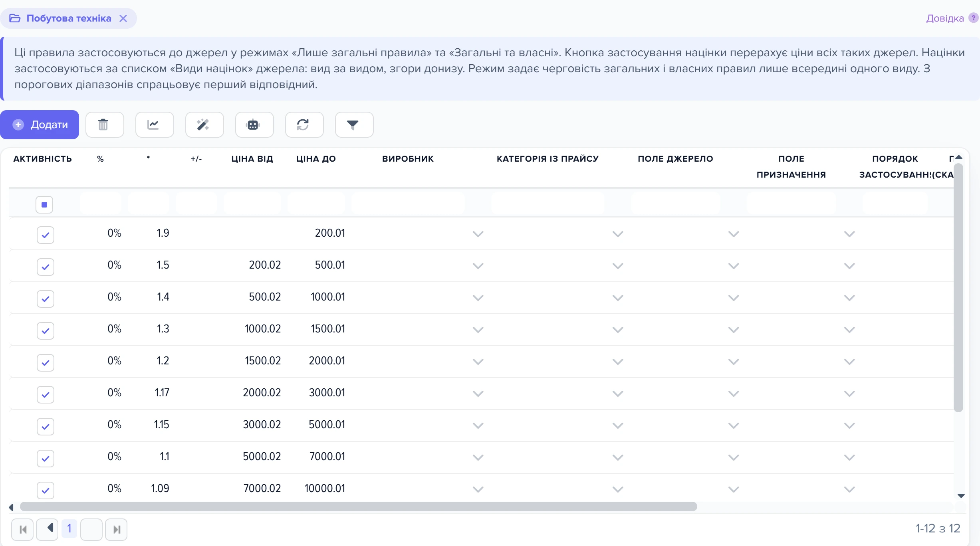The image size is (980, 546).
Task: Go to last page pagination icon
Action: (116, 530)
